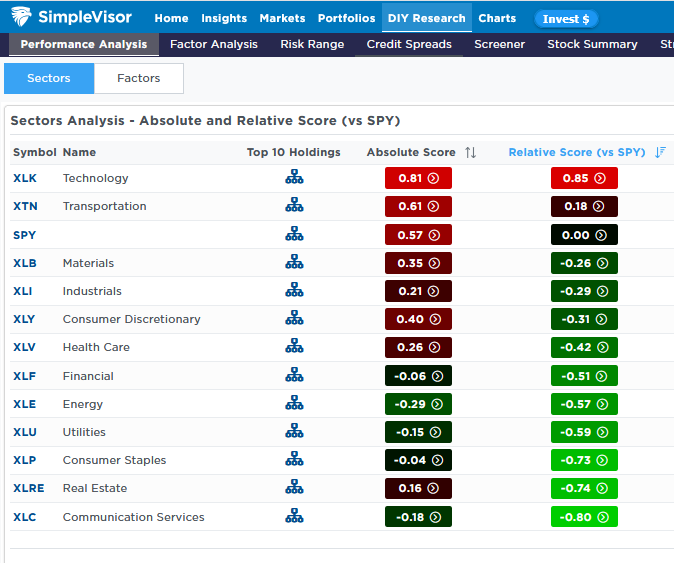
Task: Select the Sectors toggle button
Action: (x=49, y=78)
